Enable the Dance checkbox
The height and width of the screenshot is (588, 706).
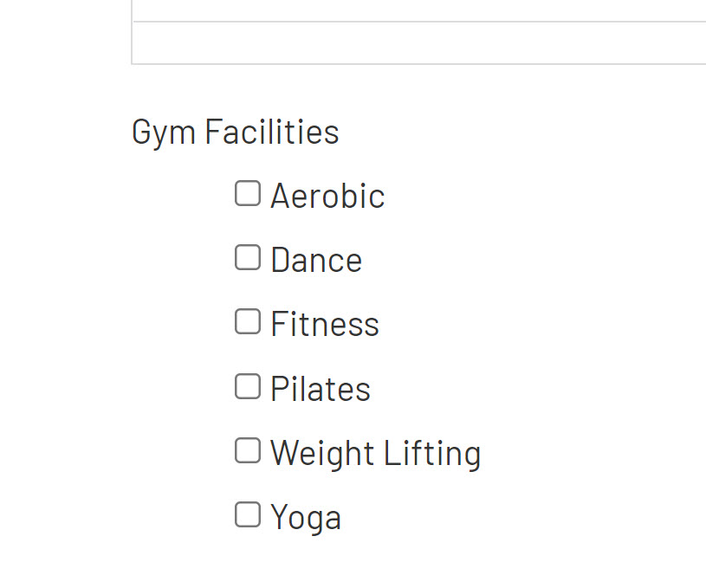tap(248, 257)
